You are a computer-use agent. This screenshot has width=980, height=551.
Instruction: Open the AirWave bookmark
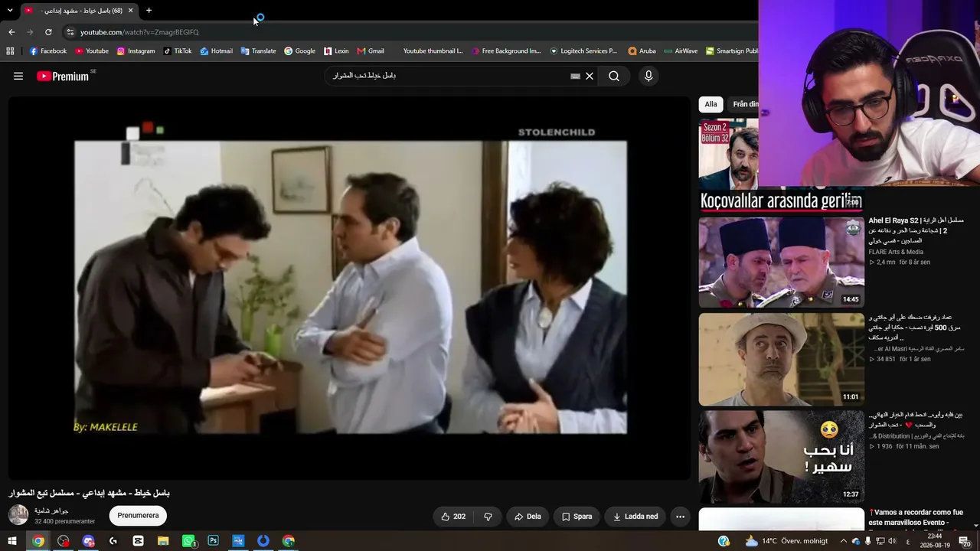pyautogui.click(x=681, y=51)
